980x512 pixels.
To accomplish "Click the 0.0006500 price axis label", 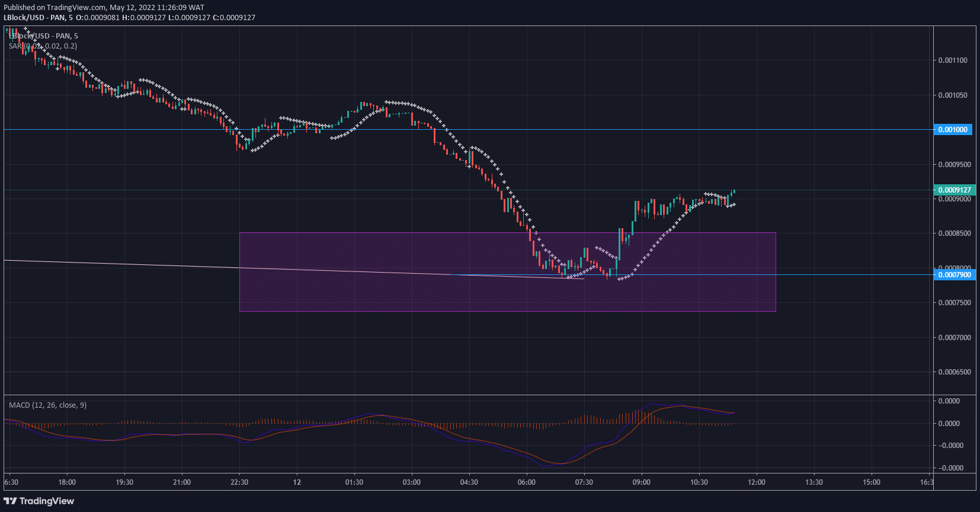I will click(x=955, y=372).
